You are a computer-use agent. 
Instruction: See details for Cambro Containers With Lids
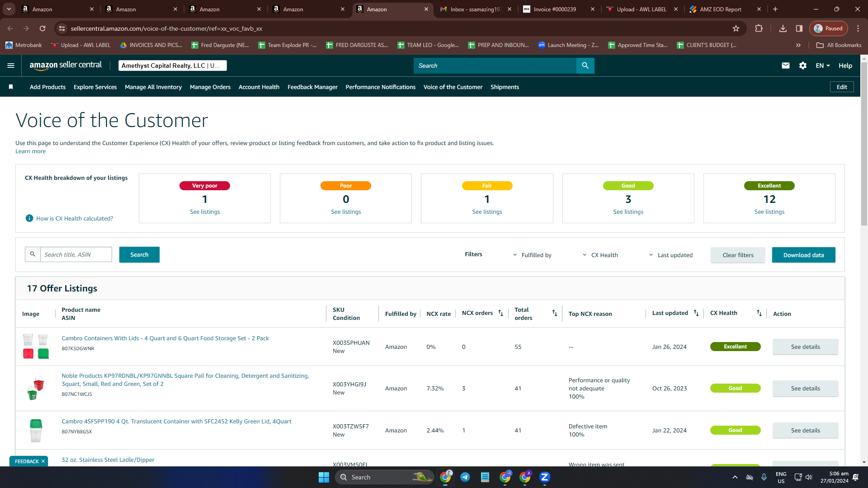pos(805,347)
